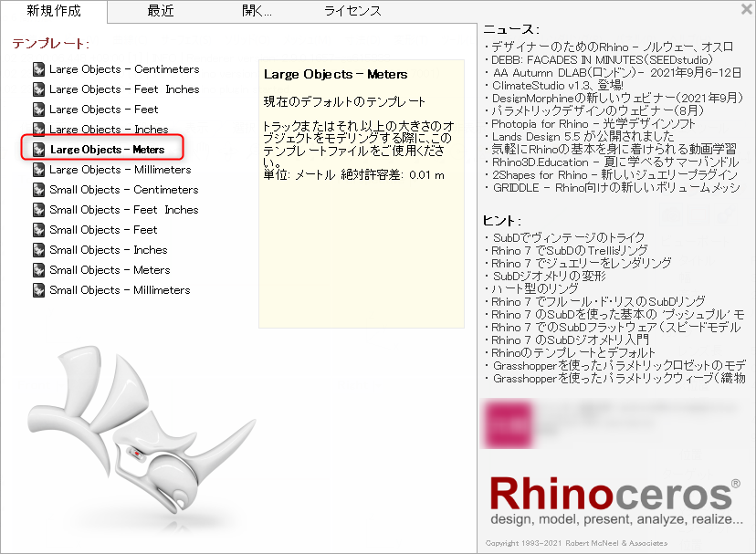Open Photopia for Rhino news link
756x554 pixels.
[593, 124]
